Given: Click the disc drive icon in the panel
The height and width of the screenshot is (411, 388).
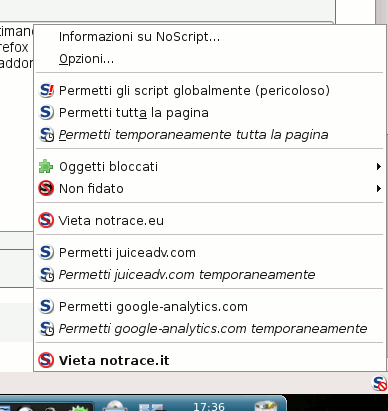Looking at the screenshot, I should tap(115, 405).
